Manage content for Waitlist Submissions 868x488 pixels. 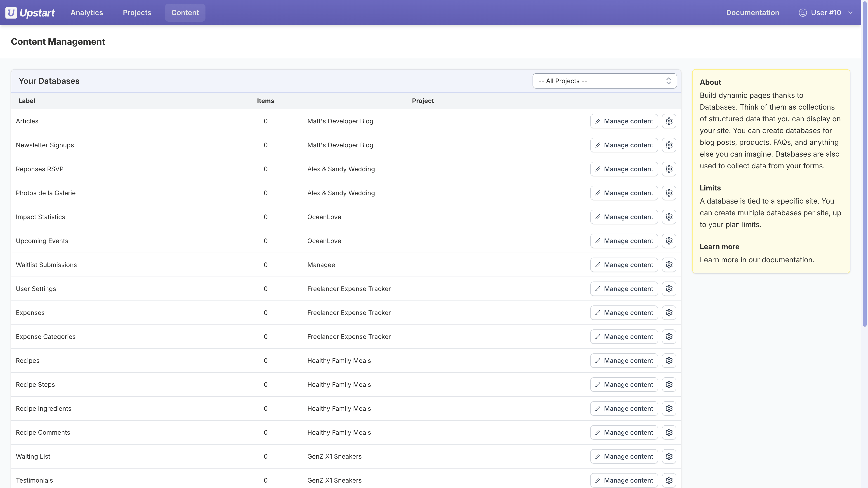624,265
